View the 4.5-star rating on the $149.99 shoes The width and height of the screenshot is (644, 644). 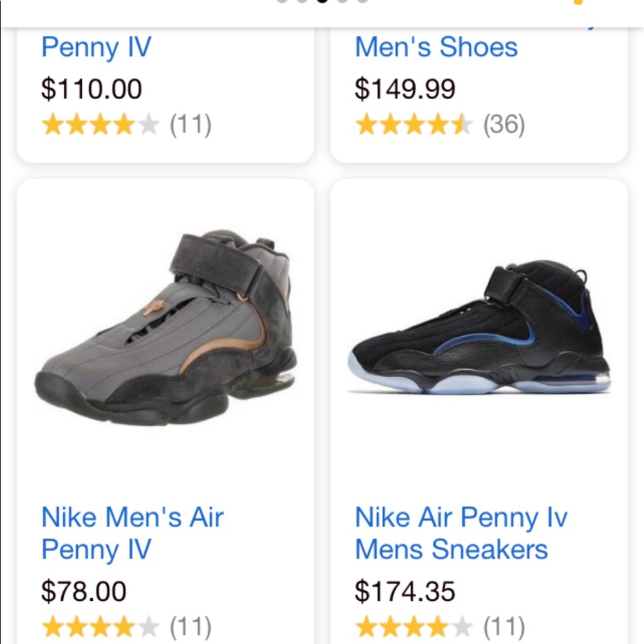414,124
